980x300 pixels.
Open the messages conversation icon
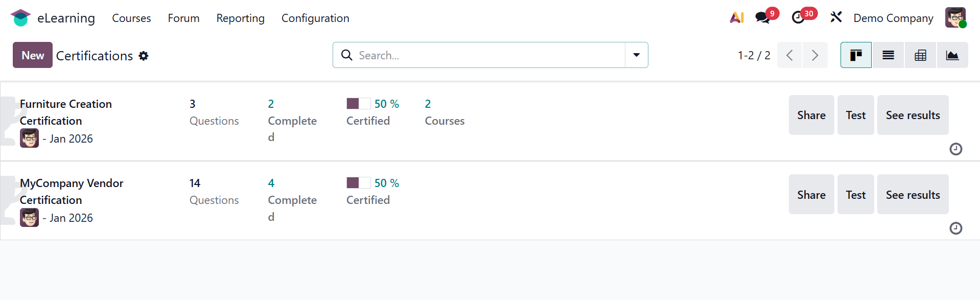point(763,18)
